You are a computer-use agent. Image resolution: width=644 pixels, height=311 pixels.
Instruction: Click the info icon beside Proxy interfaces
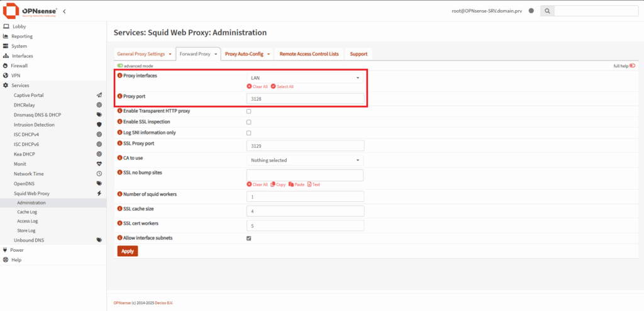[x=120, y=76]
